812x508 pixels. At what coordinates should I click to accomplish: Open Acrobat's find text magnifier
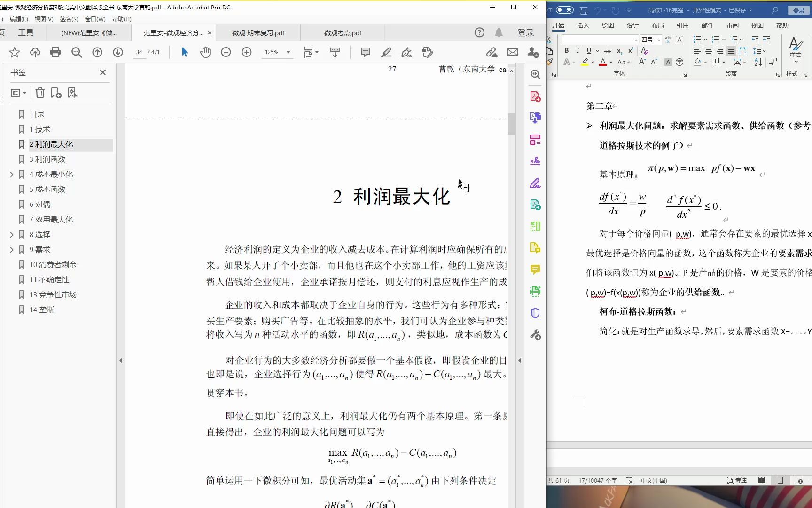tap(77, 52)
